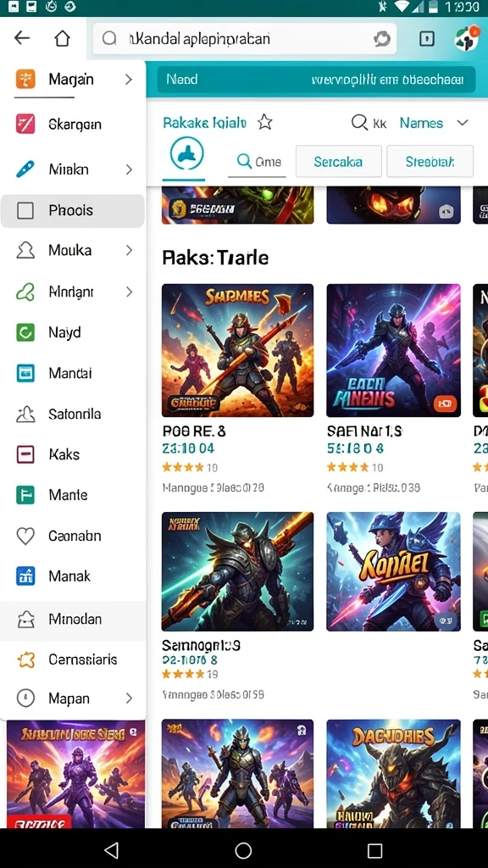Click the red Skargen sidebar icon
Image resolution: width=488 pixels, height=868 pixels.
coord(25,124)
